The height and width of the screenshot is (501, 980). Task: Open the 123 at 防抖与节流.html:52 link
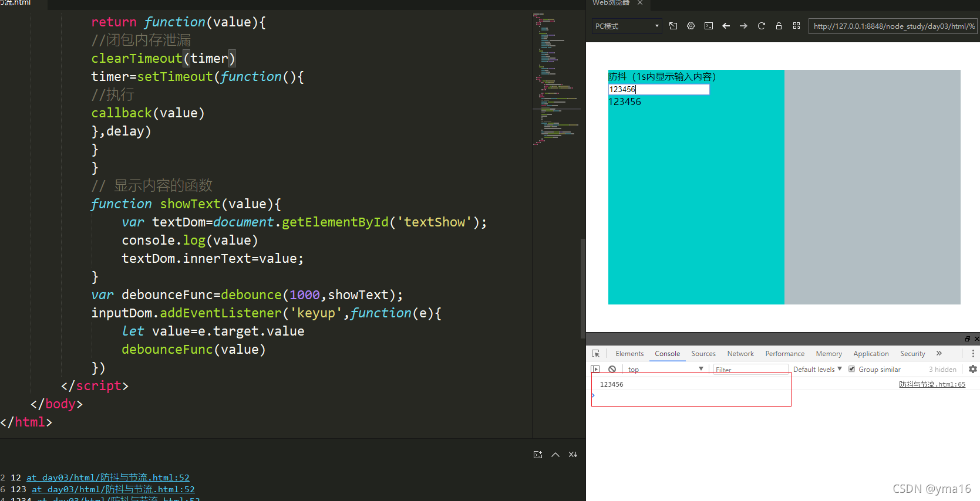(x=113, y=489)
